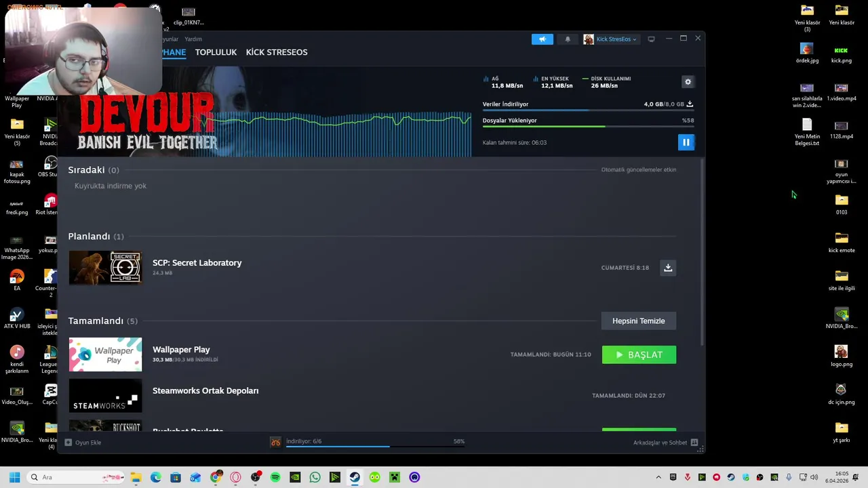
Task: Pause the current Steam download
Action: click(686, 142)
